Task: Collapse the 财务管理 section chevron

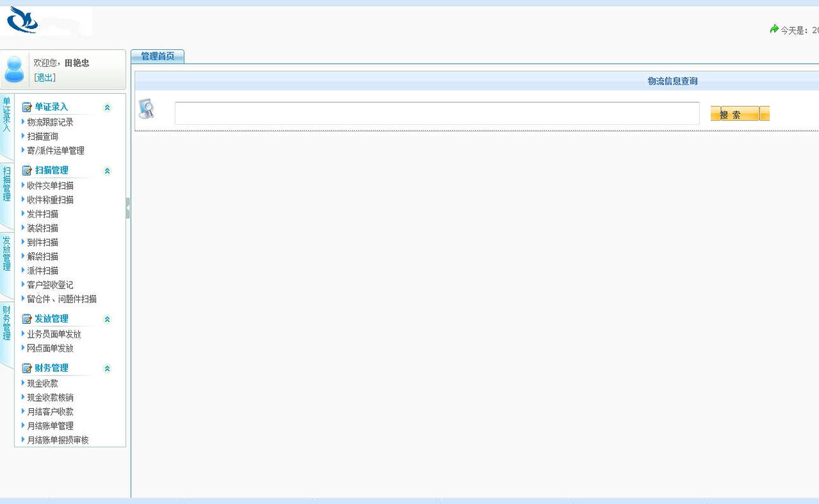Action: pyautogui.click(x=107, y=369)
